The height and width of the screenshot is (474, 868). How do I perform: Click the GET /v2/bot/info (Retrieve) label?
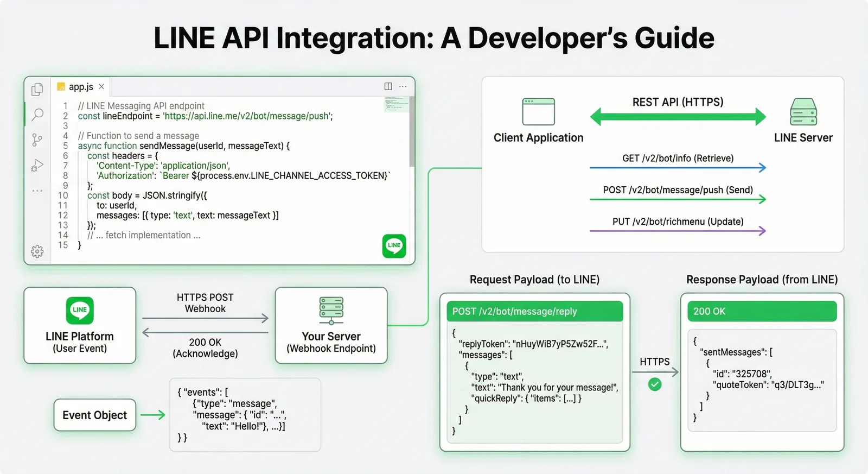tap(678, 159)
